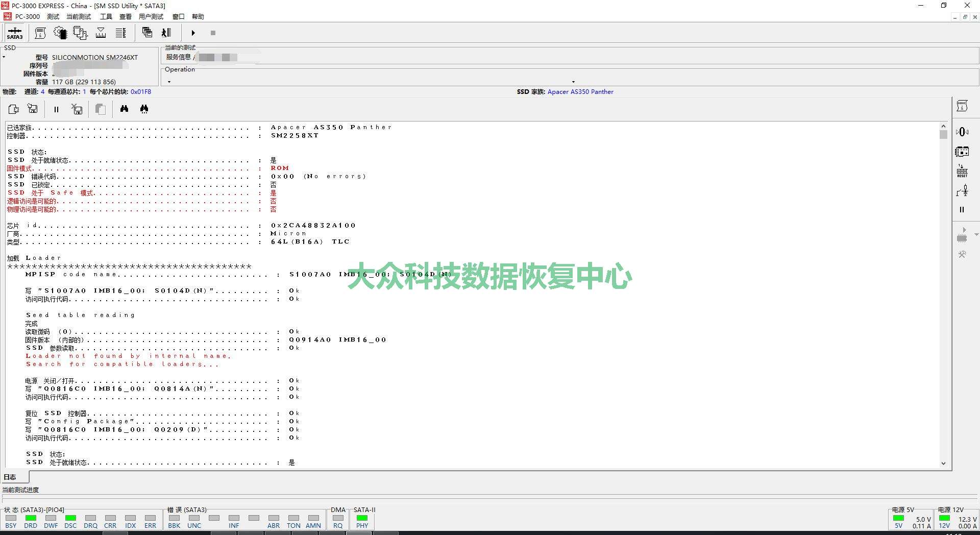Click the 0x01F8 blocks-per-chip value
The image size is (980, 535).
point(141,92)
